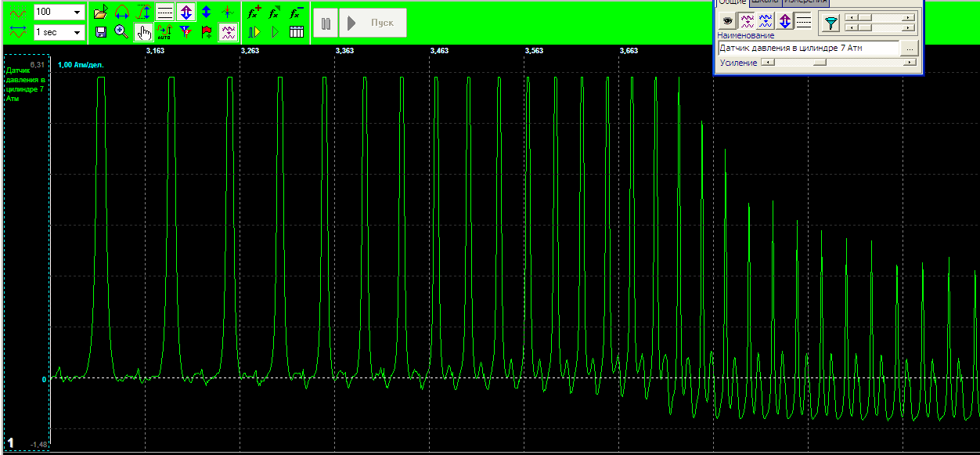Toggle the purple-blue vertical arrows toolbar button
The image size is (980, 455).
[186, 13]
